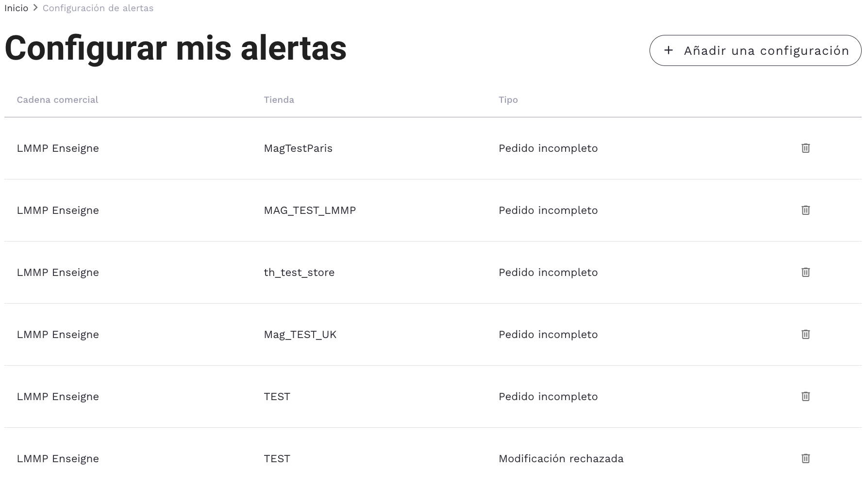Go to Inicio via breadcrumb

click(x=17, y=8)
